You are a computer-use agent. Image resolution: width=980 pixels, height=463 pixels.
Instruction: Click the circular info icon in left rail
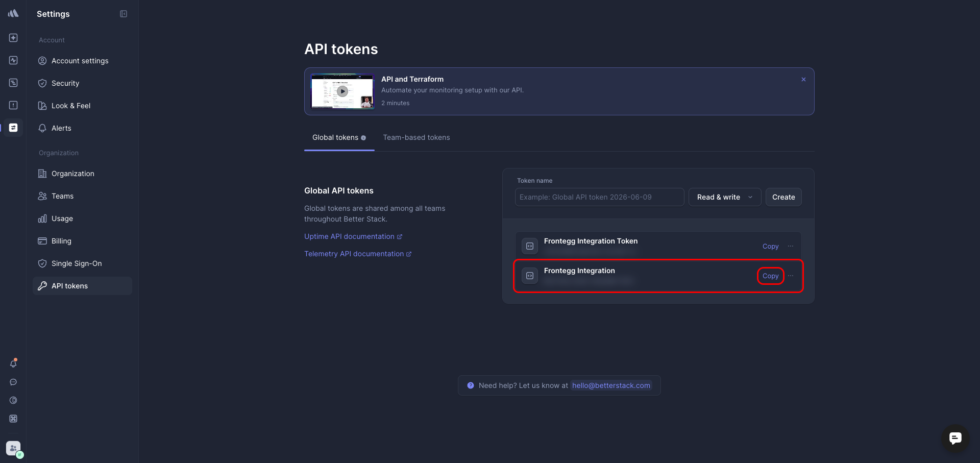pos(13,400)
